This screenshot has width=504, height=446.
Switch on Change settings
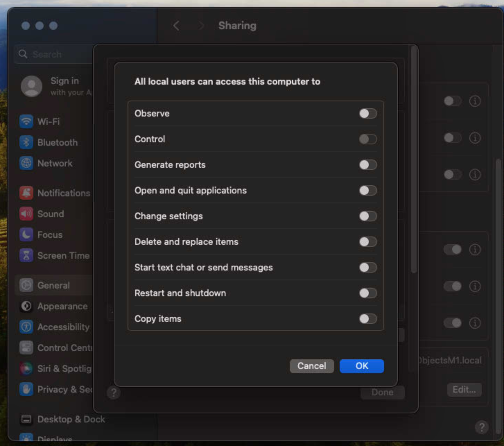coord(368,216)
